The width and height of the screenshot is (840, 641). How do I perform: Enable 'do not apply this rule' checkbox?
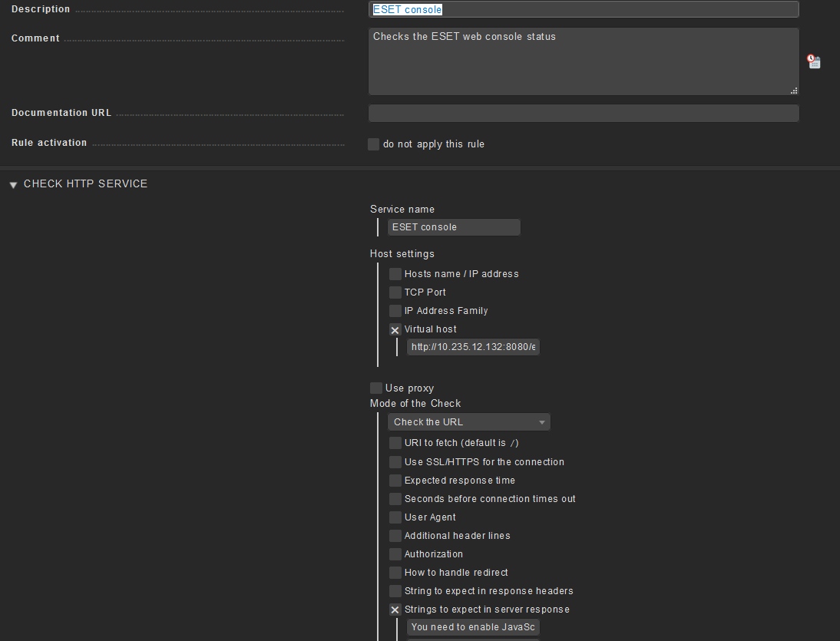point(374,144)
